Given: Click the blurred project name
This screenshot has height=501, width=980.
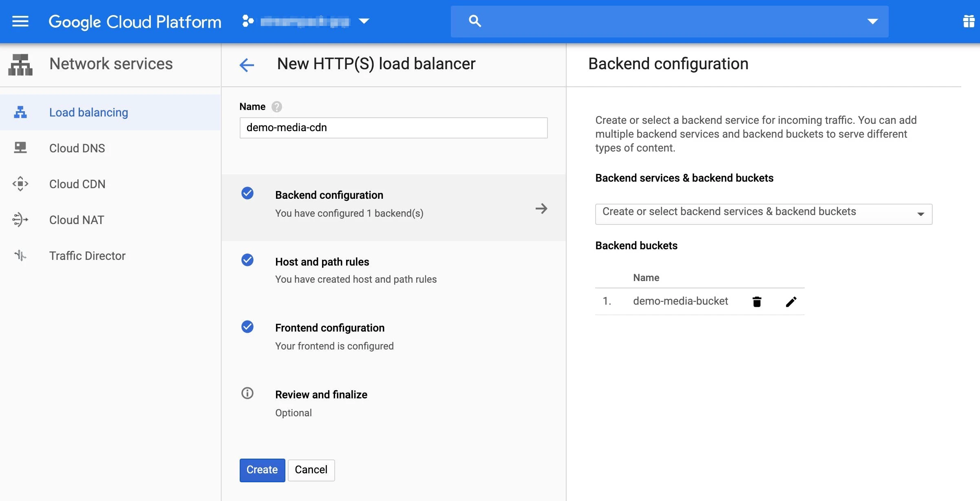Looking at the screenshot, I should (305, 21).
